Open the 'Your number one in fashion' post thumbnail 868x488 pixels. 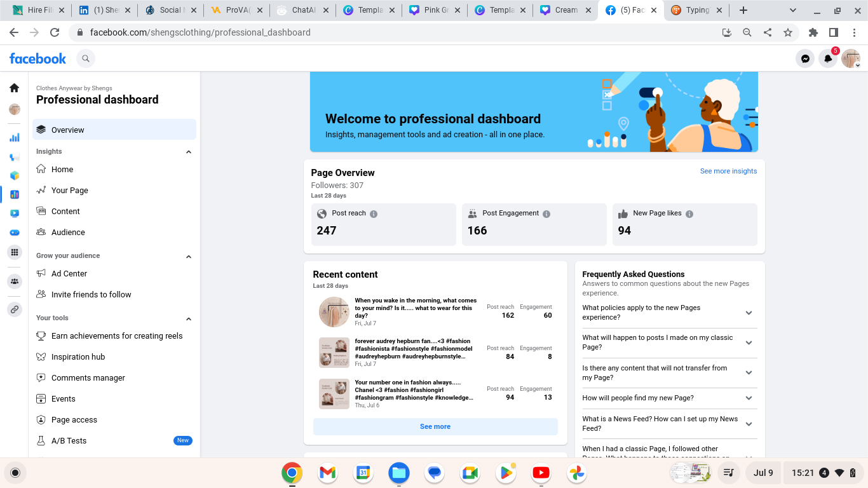pyautogui.click(x=334, y=394)
